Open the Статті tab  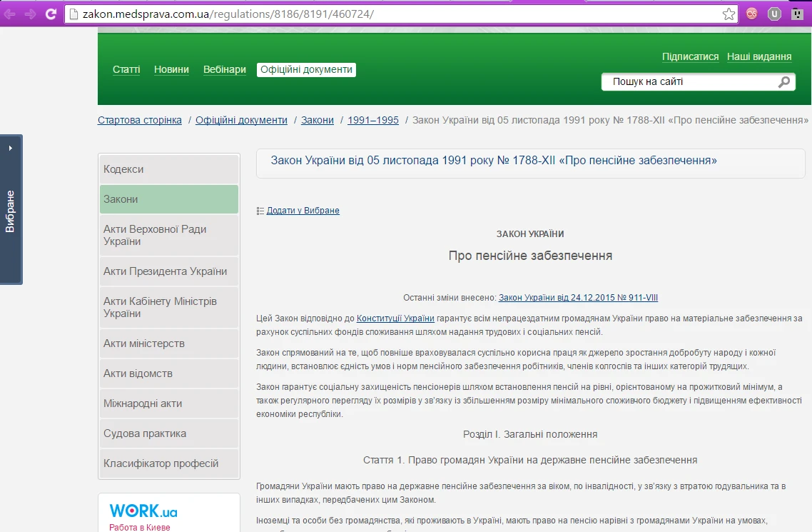126,69
